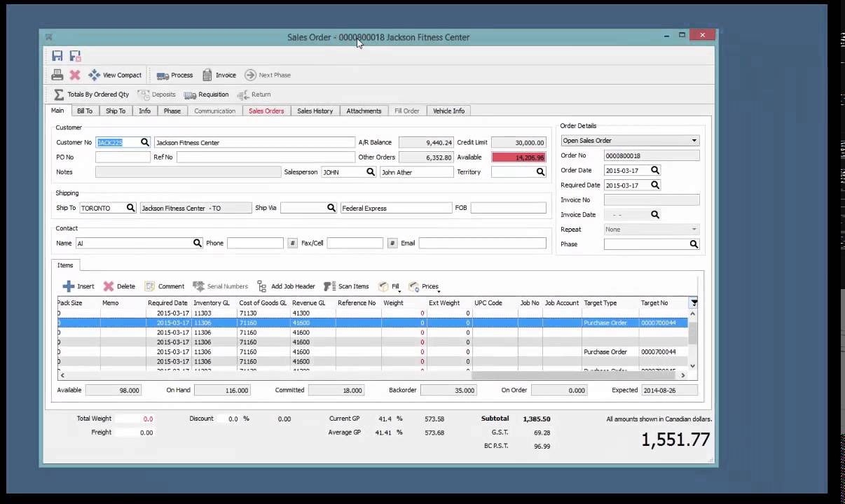Viewport: 845px width, 504px height.
Task: Click the Email input field
Action: pyautogui.click(x=482, y=243)
